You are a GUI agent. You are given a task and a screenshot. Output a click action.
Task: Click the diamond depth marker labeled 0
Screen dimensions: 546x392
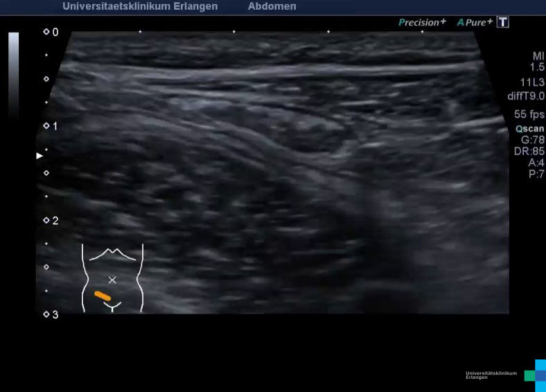[x=46, y=32]
